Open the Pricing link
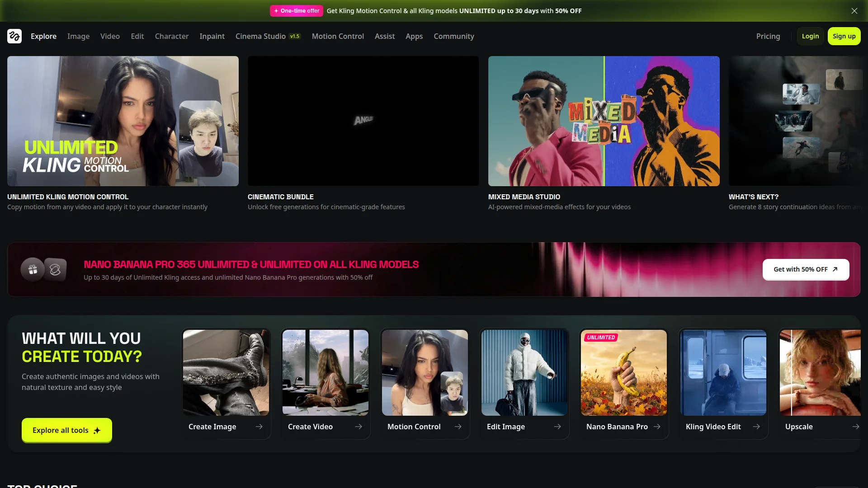The width and height of the screenshot is (868, 488). 768,36
